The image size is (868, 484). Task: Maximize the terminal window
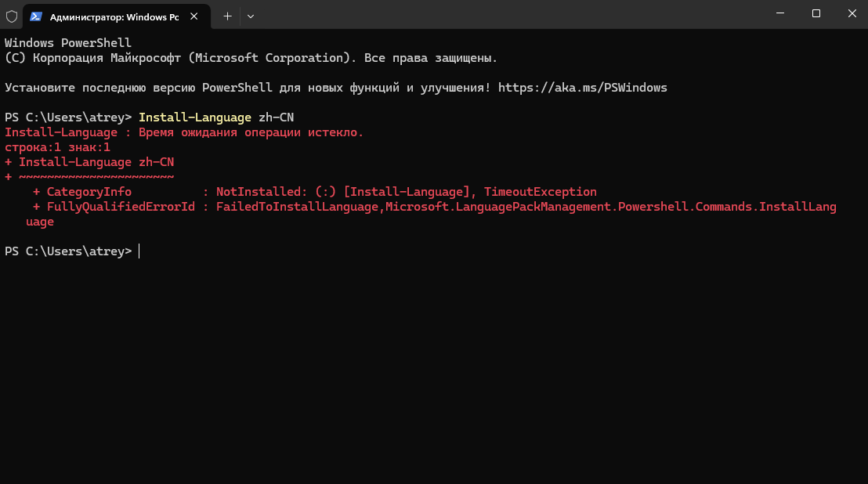[816, 14]
